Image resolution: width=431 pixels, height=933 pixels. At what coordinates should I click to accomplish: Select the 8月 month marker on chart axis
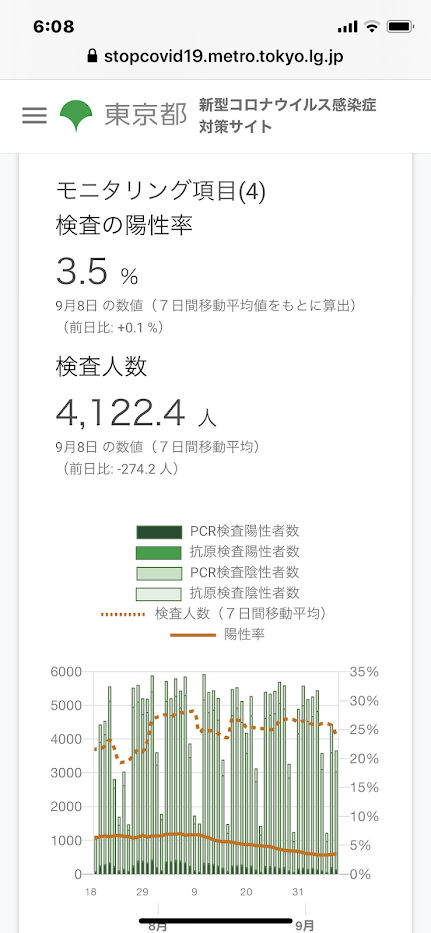point(157,926)
